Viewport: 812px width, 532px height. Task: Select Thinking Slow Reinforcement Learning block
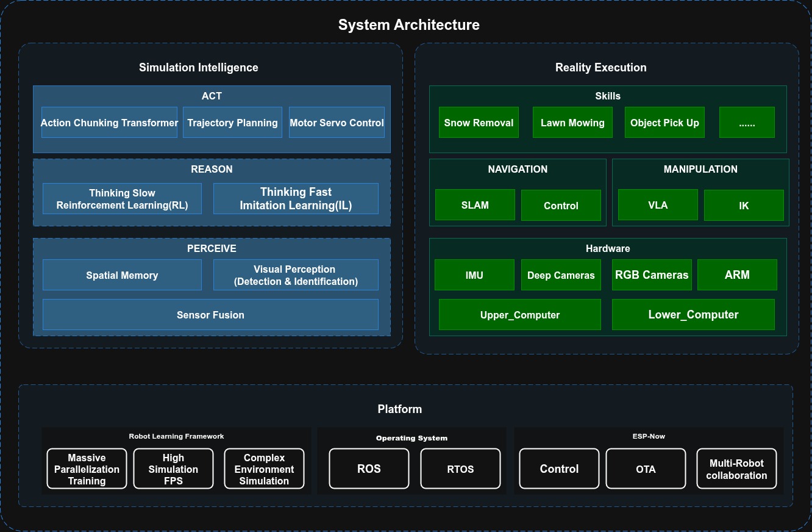pos(122,199)
